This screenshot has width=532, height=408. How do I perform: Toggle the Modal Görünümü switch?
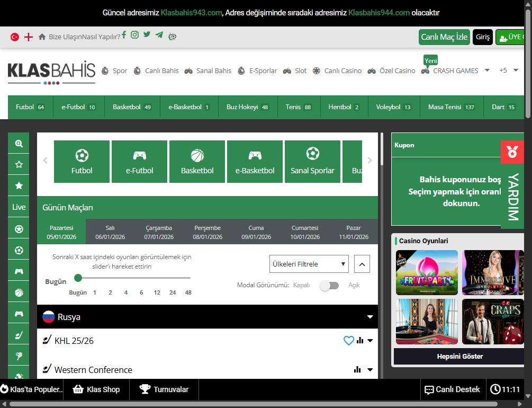329,286
